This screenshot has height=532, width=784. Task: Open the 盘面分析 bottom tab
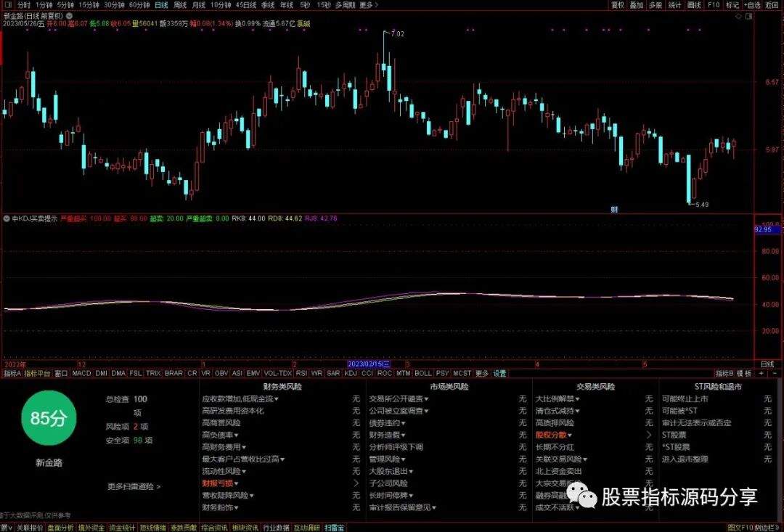click(60, 528)
